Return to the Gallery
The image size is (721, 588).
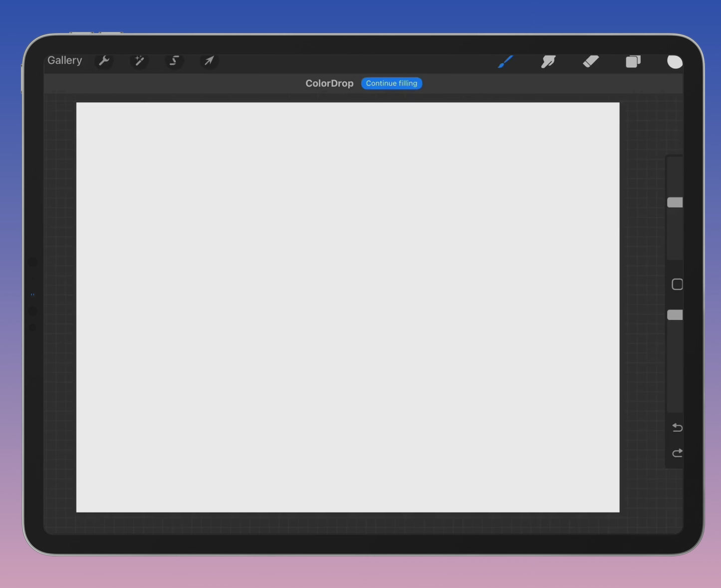click(x=64, y=60)
